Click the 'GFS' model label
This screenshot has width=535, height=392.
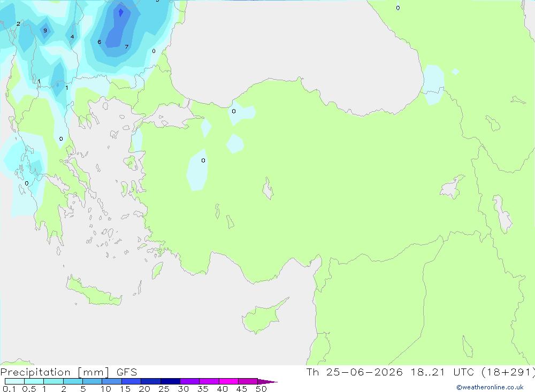127,372
